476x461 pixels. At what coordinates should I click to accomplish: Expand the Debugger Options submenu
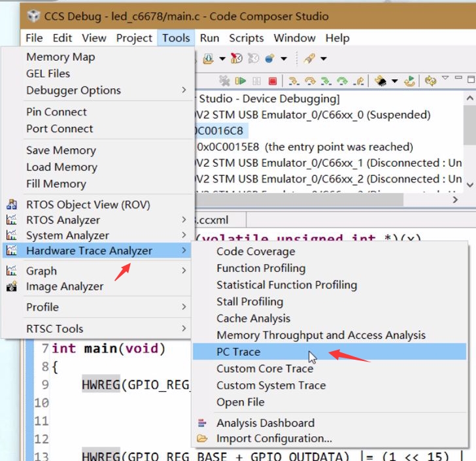(x=184, y=90)
